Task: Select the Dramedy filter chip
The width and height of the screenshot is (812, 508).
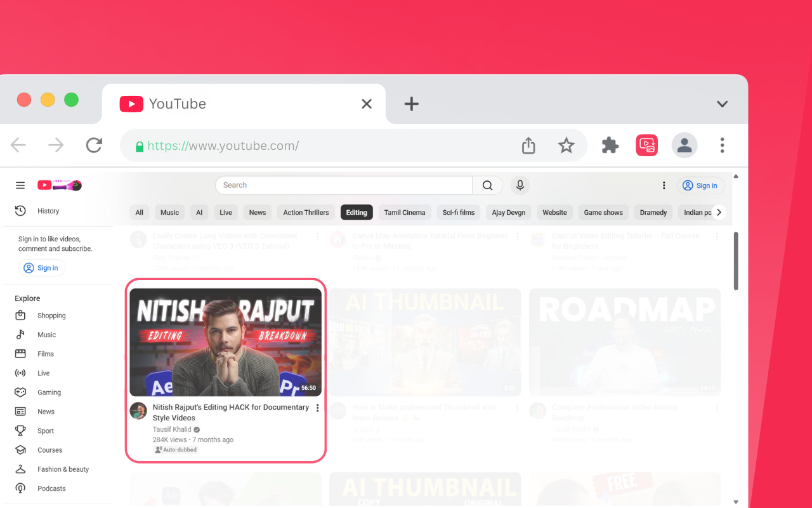Action: (x=653, y=213)
